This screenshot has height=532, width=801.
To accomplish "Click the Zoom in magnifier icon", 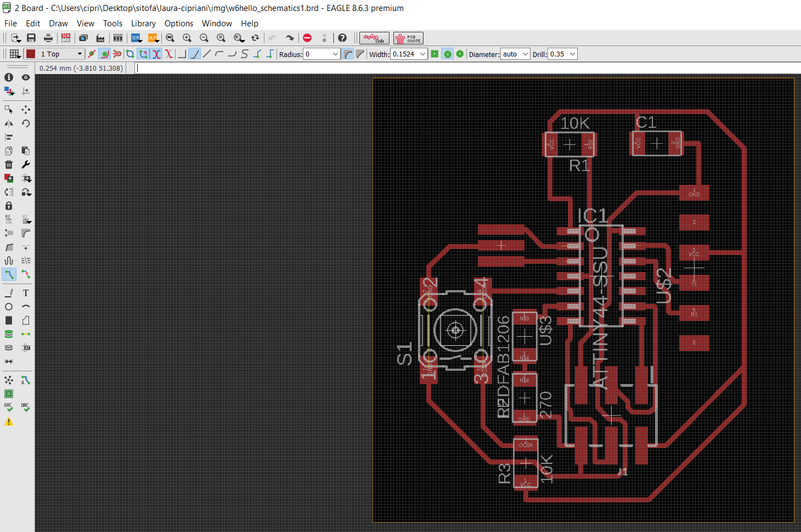I will pyautogui.click(x=187, y=38).
